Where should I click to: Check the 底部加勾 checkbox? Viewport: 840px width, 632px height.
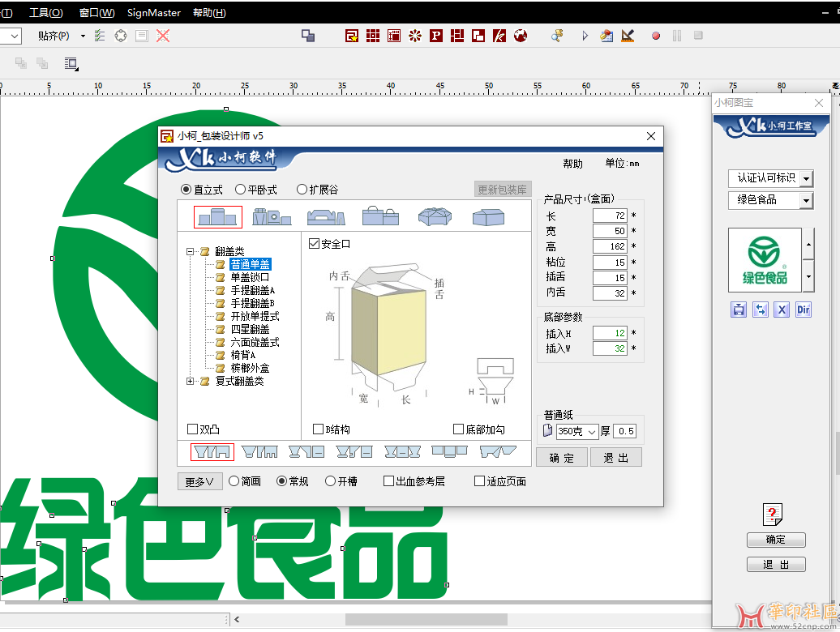pos(458,429)
